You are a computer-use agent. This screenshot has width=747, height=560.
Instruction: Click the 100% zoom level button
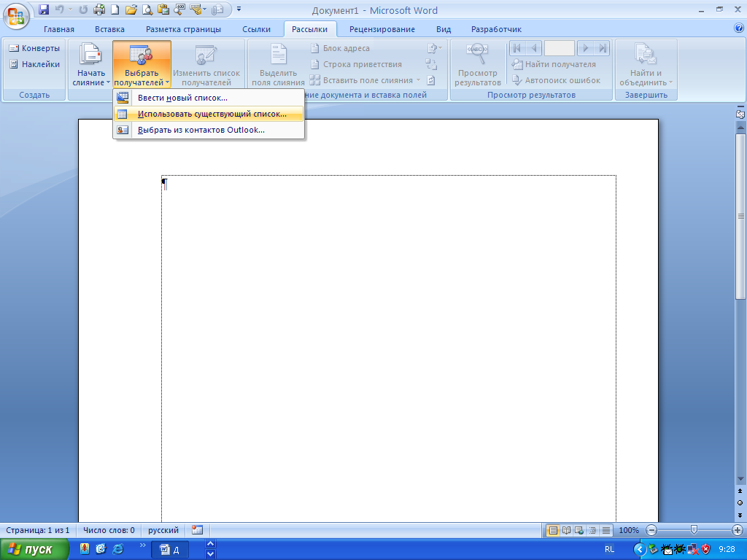point(629,530)
